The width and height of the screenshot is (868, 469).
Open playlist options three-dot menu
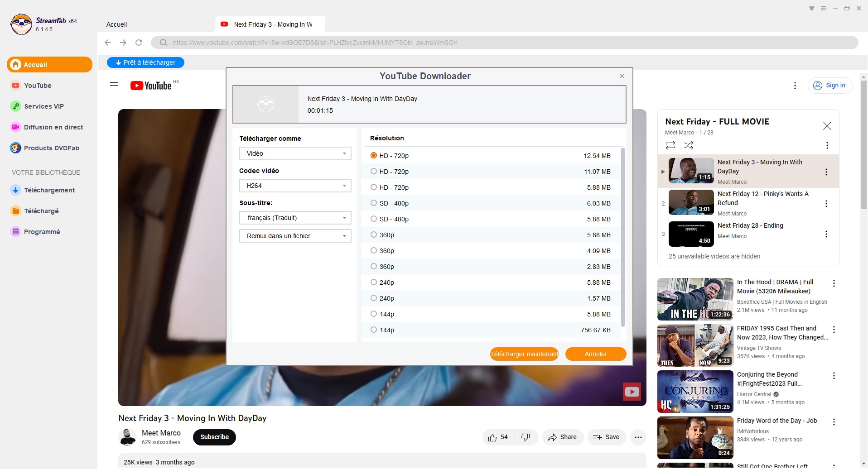point(827,145)
